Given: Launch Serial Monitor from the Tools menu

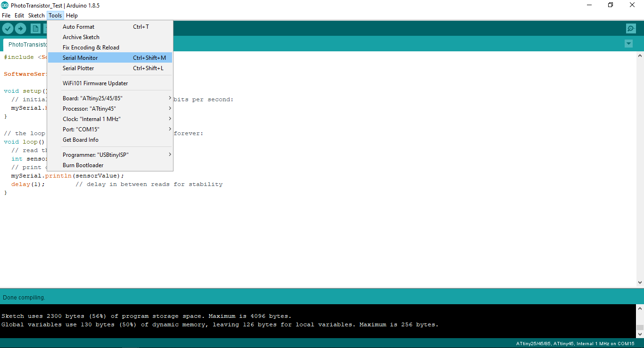Looking at the screenshot, I should pyautogui.click(x=110, y=58).
